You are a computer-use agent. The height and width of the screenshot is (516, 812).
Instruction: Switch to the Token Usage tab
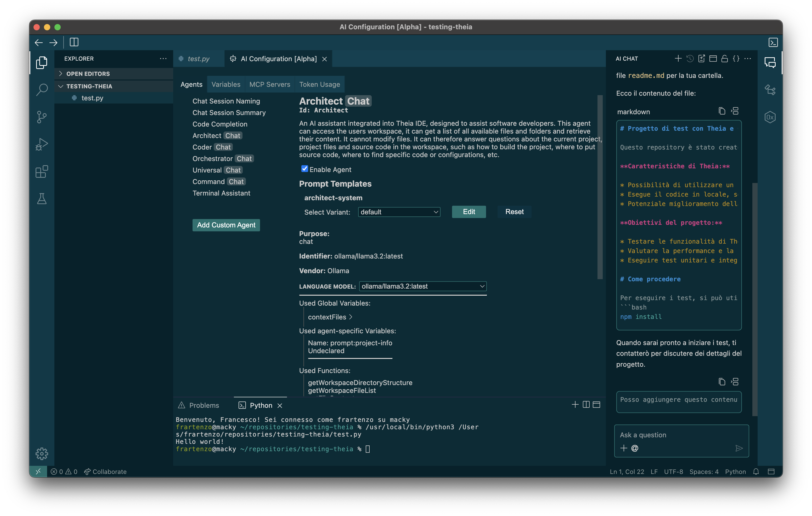pyautogui.click(x=320, y=84)
